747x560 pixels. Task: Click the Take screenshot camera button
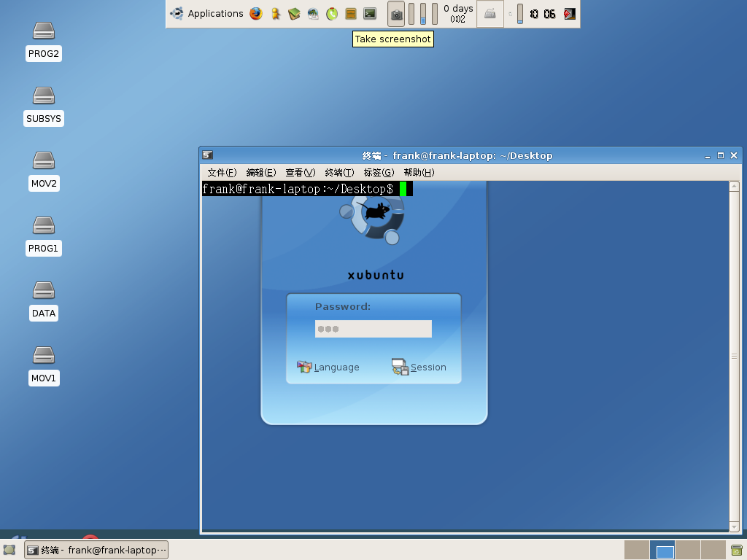(x=396, y=14)
